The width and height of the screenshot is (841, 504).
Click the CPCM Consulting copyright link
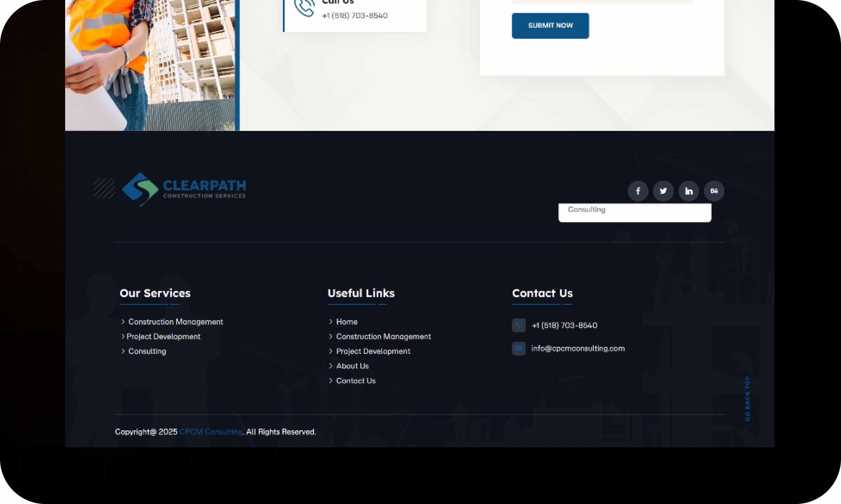click(211, 432)
